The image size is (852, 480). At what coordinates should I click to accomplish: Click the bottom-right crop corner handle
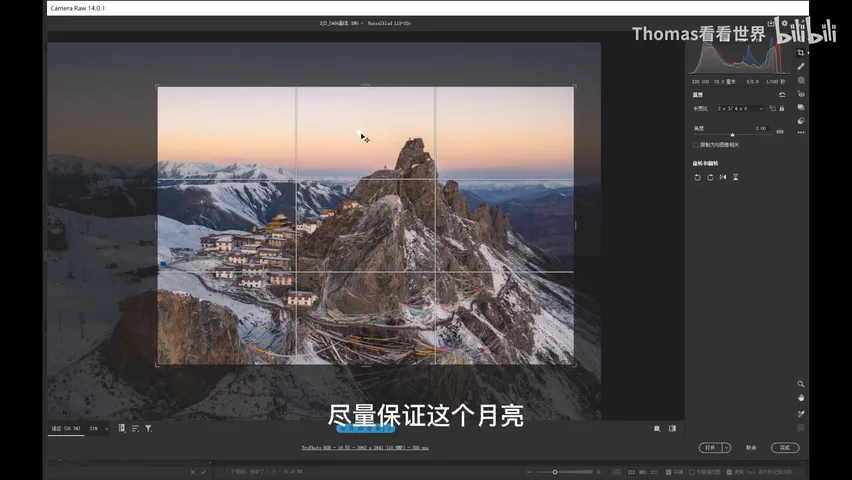pos(574,365)
